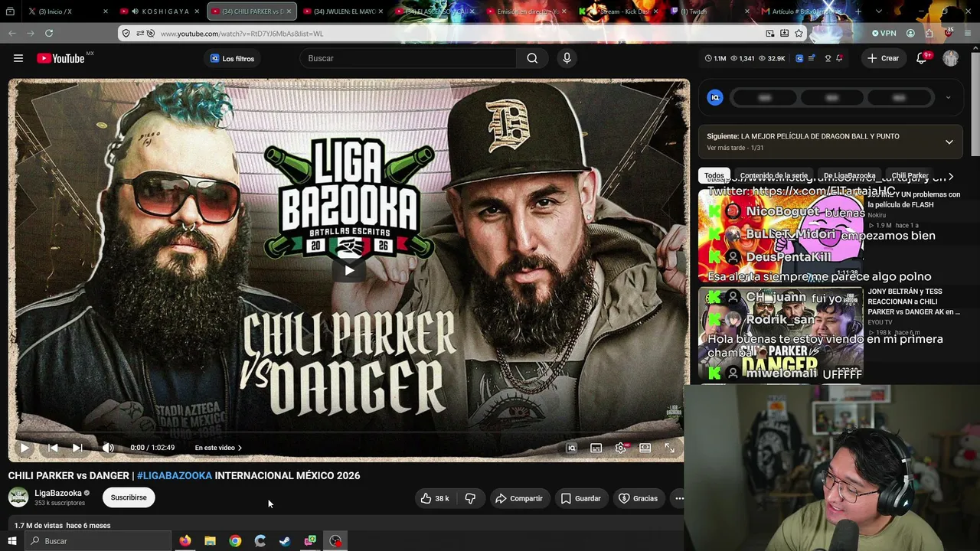The height and width of the screenshot is (551, 980).
Task: Click the taskbar Buscar search box
Action: tap(98, 541)
